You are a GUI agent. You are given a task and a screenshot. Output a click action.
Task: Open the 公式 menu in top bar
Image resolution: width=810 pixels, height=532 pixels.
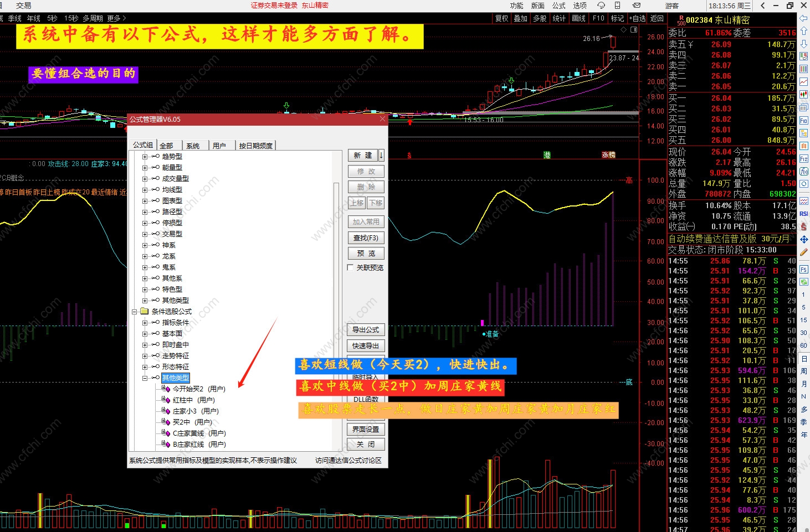[x=558, y=6]
